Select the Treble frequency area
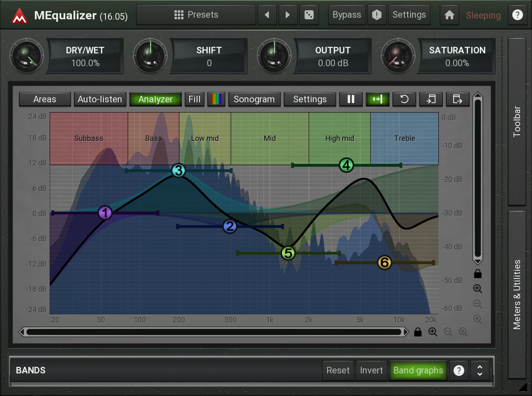 click(x=405, y=138)
